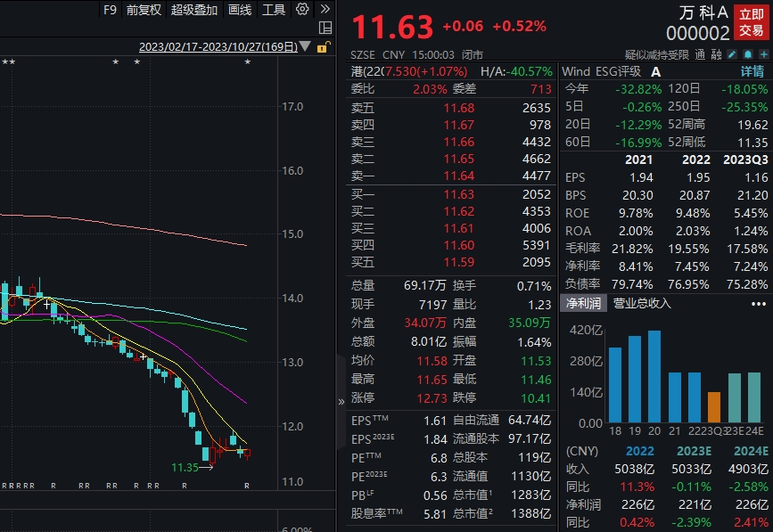Click the 2023/02/17-2023/10/27 date range text

point(218,47)
